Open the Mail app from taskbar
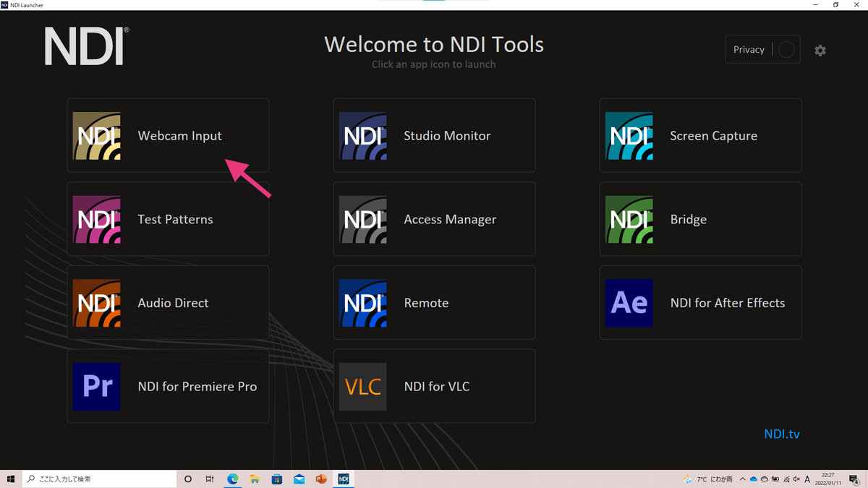The image size is (868, 488). point(299,479)
